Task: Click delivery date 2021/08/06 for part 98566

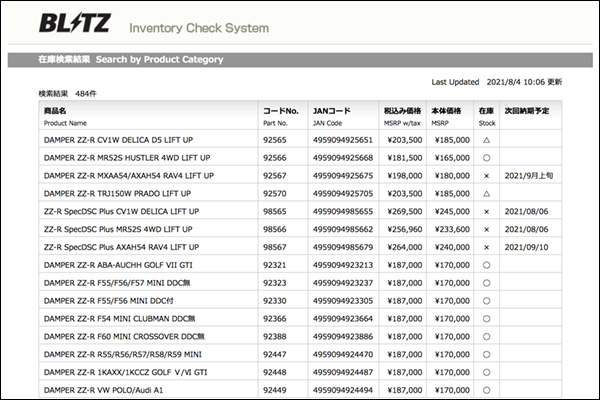Action: pyautogui.click(x=527, y=229)
